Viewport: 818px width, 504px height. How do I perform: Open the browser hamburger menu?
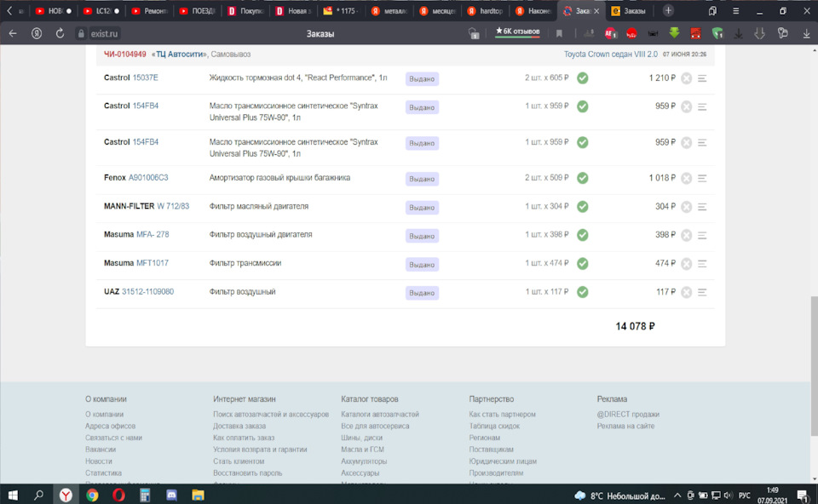[x=735, y=10]
